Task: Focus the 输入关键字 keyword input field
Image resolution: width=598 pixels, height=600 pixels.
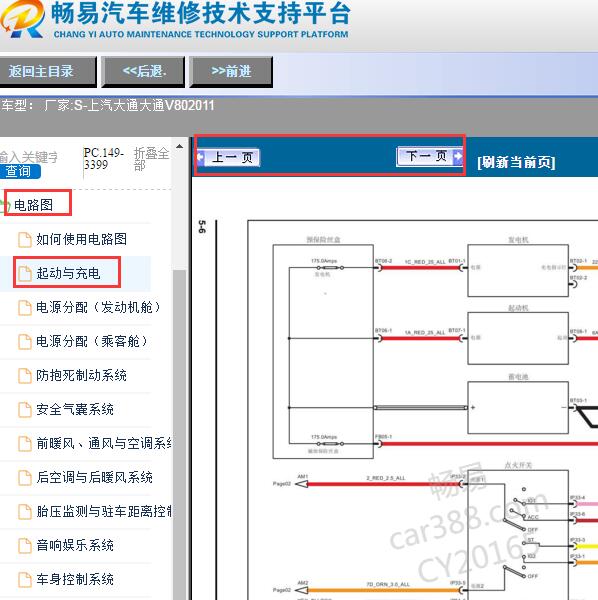Action: [x=29, y=157]
